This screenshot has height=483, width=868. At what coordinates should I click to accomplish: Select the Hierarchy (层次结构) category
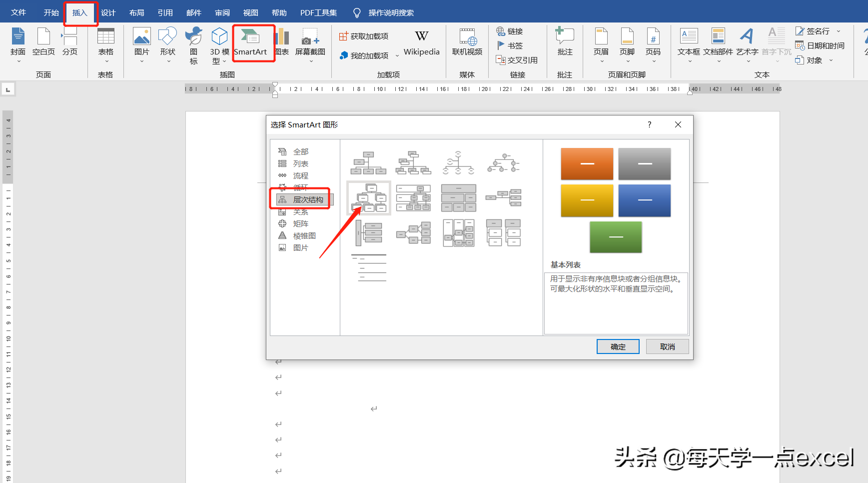305,199
